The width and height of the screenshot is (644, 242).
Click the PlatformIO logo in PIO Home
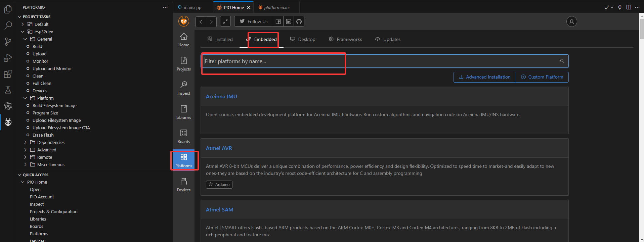pos(183,21)
